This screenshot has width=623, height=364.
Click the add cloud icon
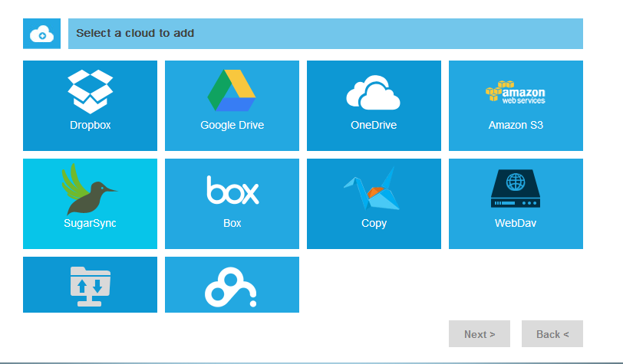pyautogui.click(x=41, y=34)
